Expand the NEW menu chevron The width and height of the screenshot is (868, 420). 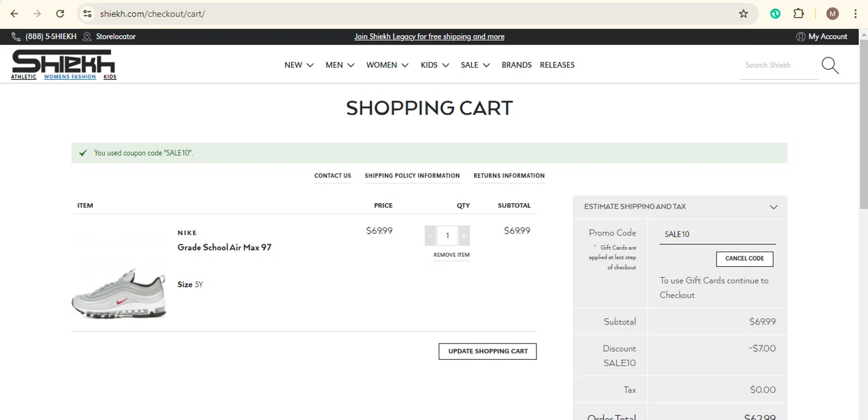[x=310, y=65]
